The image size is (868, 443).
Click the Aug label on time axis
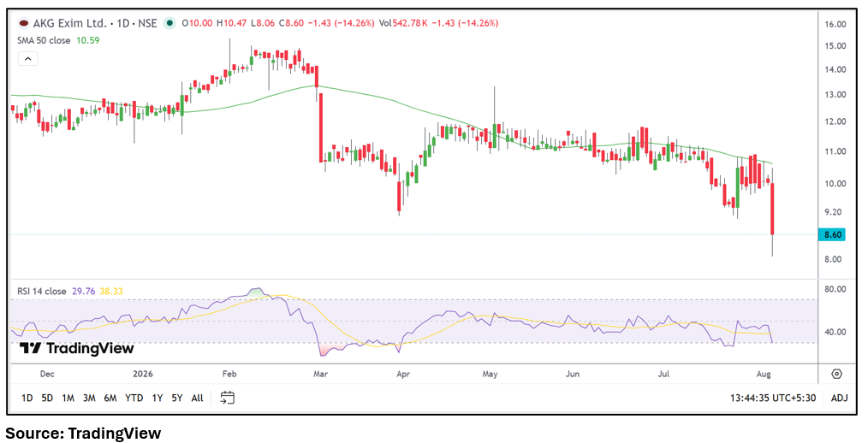[764, 374]
